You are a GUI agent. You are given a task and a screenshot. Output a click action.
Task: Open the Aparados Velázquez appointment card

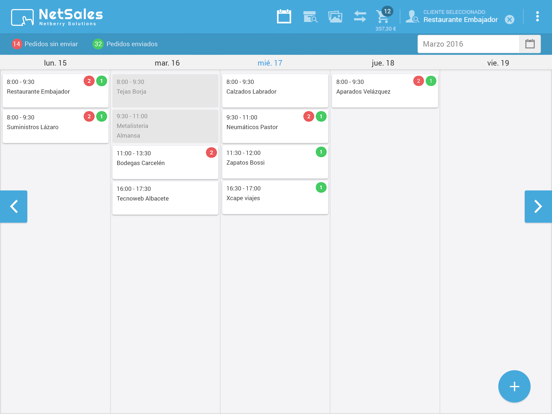pos(385,90)
